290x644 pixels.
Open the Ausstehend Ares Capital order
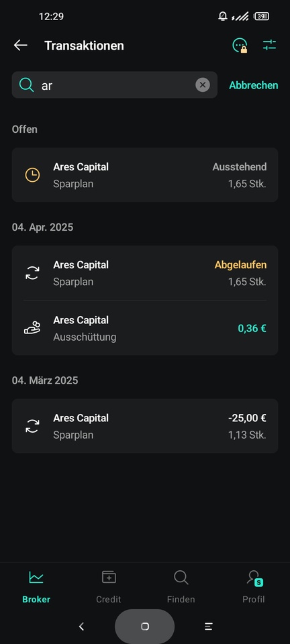(145, 175)
